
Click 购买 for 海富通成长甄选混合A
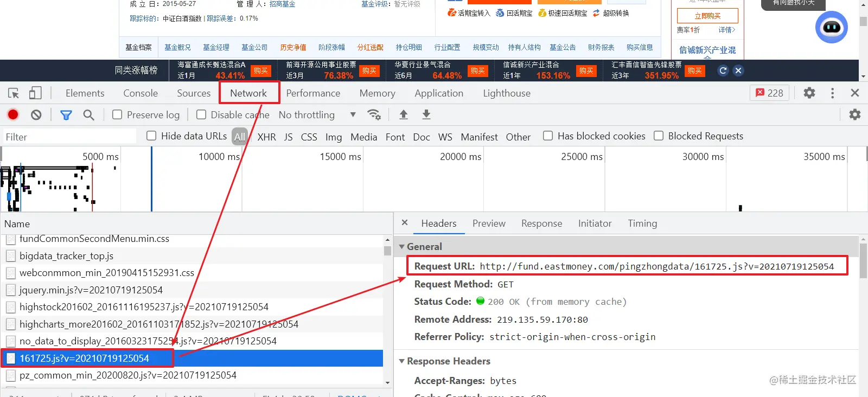261,71
